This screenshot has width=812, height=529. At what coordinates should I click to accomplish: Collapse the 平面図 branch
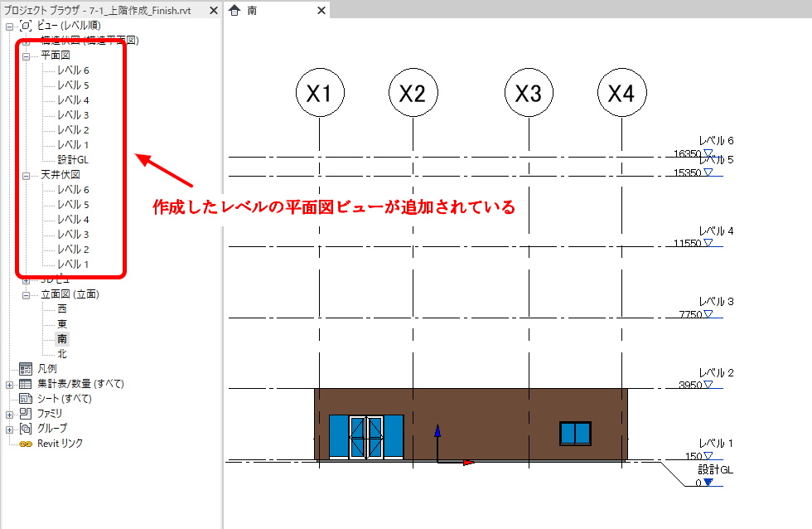point(26,56)
